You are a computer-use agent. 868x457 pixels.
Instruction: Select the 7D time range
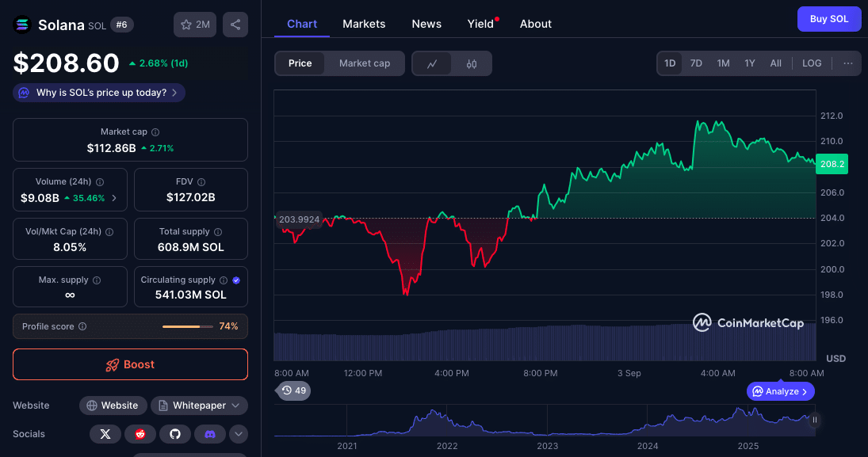coord(696,63)
